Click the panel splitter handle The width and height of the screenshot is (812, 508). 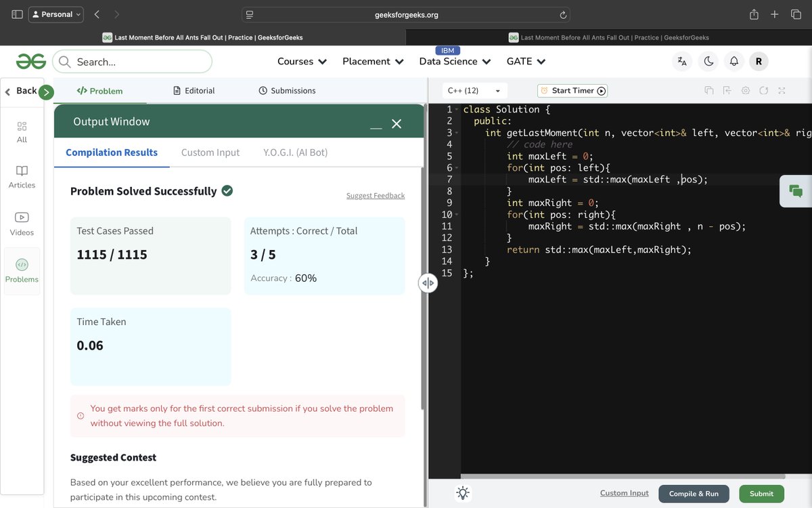pyautogui.click(x=428, y=283)
